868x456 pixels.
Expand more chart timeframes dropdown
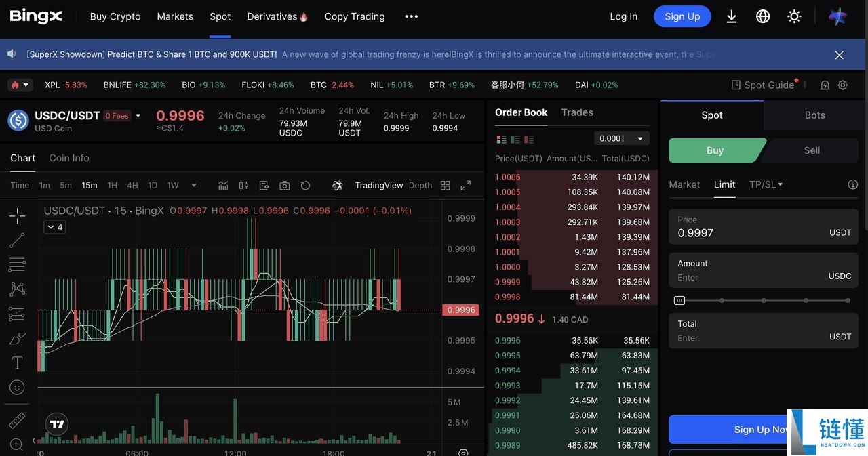[x=194, y=186]
